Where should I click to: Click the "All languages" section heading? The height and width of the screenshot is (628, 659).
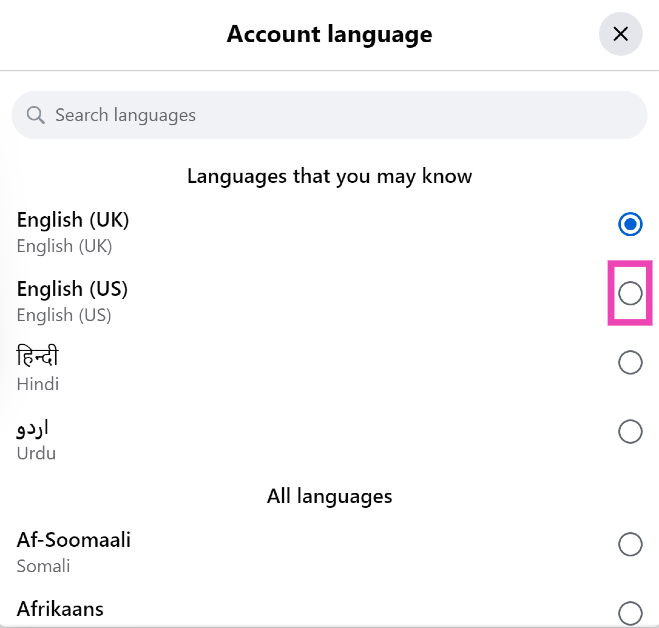click(x=329, y=496)
